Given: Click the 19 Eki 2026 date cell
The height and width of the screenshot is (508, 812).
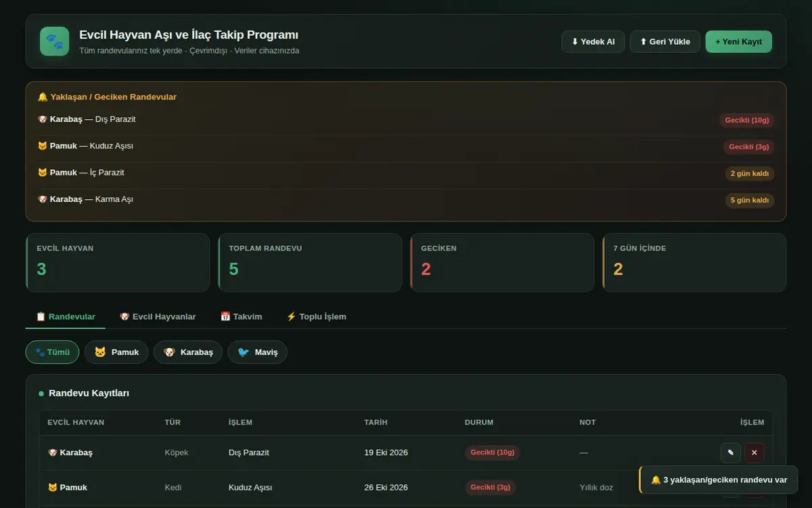Looking at the screenshot, I should (386, 452).
